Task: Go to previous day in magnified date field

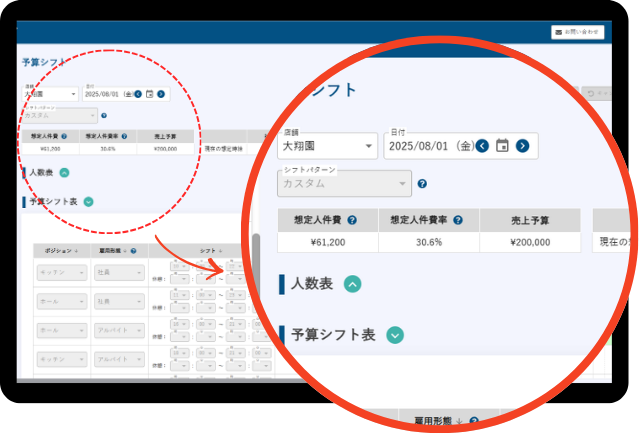Action: (x=482, y=146)
